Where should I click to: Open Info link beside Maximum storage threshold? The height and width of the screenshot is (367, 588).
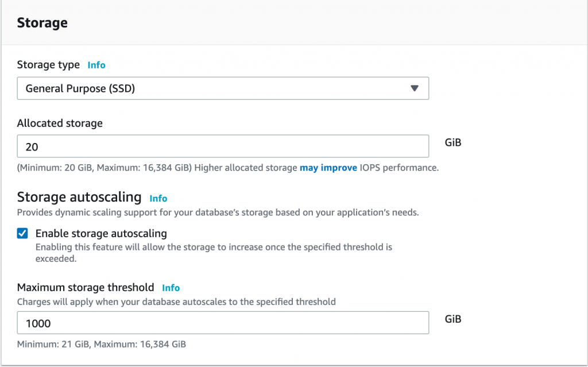(171, 288)
